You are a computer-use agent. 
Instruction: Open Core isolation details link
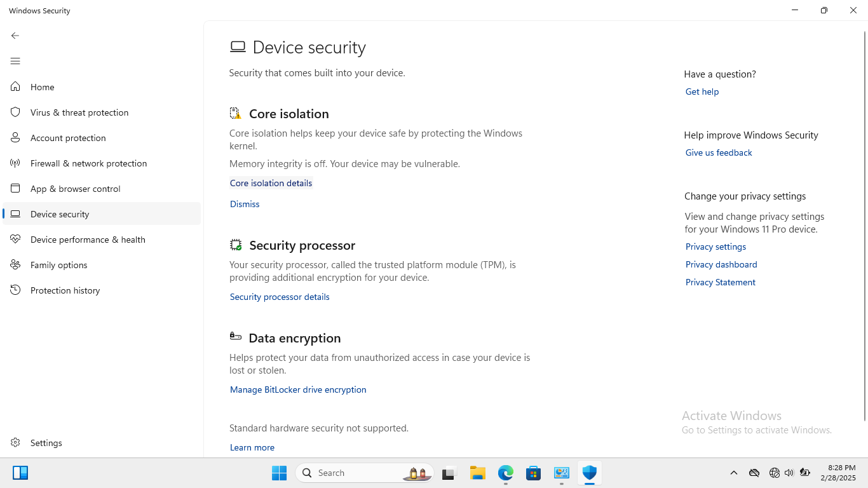(271, 183)
